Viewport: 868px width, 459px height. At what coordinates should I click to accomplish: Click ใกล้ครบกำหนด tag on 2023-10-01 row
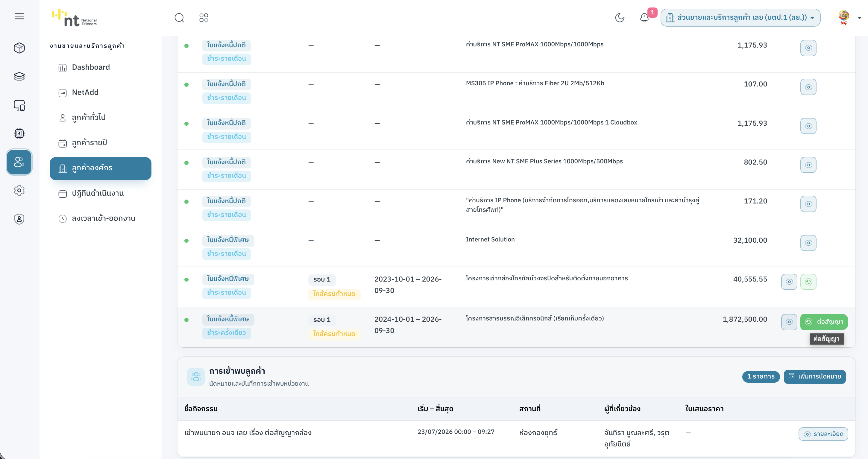pos(334,294)
